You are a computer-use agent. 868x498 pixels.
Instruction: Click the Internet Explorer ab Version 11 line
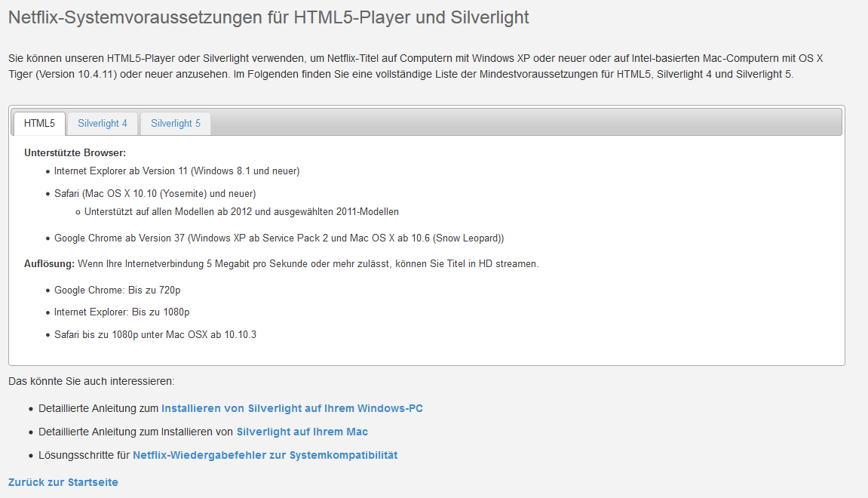click(176, 171)
